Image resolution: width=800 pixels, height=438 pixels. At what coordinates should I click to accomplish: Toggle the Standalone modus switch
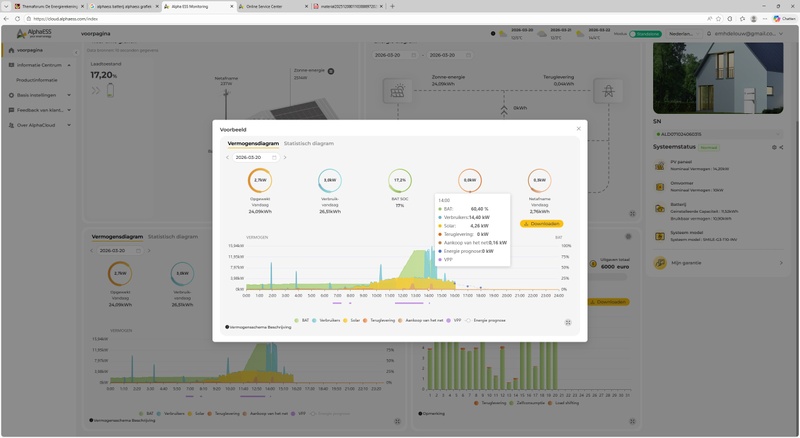[645, 34]
